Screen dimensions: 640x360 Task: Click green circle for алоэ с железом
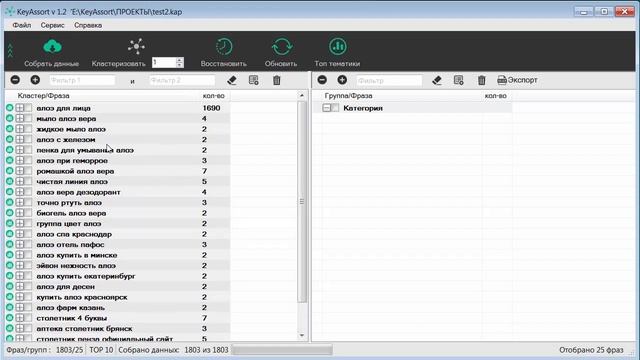coord(10,140)
